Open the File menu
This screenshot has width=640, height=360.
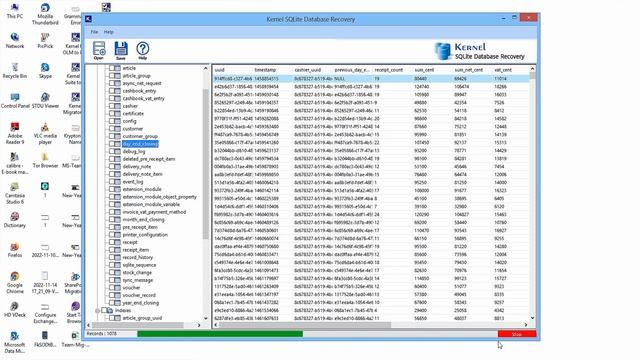[x=94, y=32]
